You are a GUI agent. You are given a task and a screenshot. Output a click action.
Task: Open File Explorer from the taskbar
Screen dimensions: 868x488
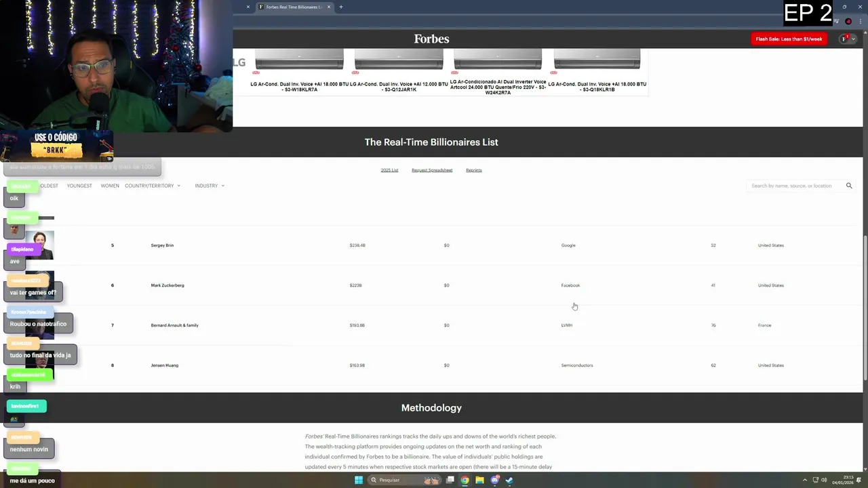click(479, 480)
